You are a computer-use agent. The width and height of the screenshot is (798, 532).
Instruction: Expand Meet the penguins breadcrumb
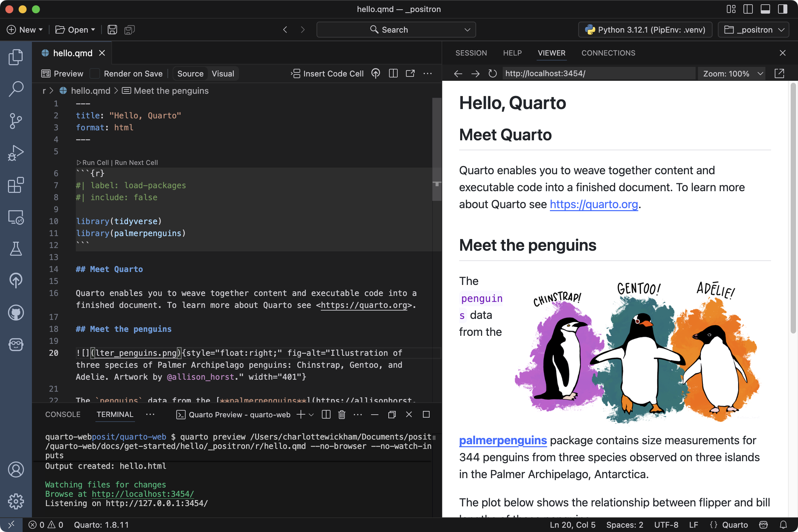click(165, 90)
